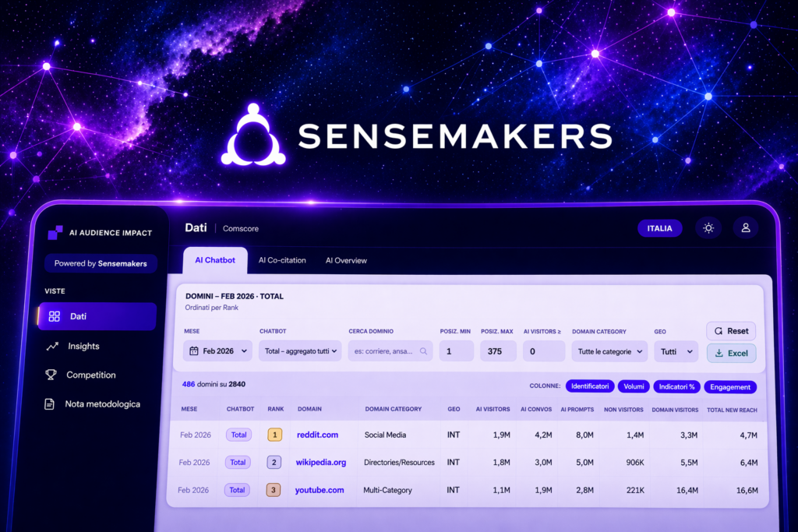
Task: Click the Nota metodologica document icon
Action: [x=49, y=404]
